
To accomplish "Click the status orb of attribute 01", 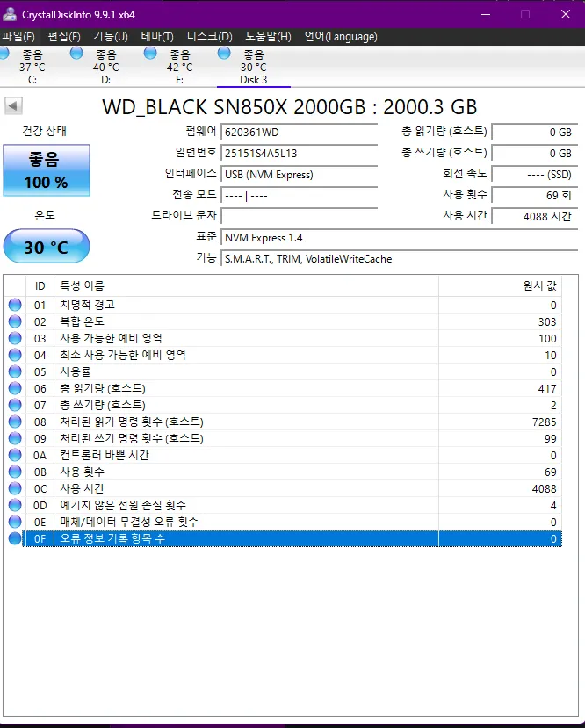I will [15, 305].
